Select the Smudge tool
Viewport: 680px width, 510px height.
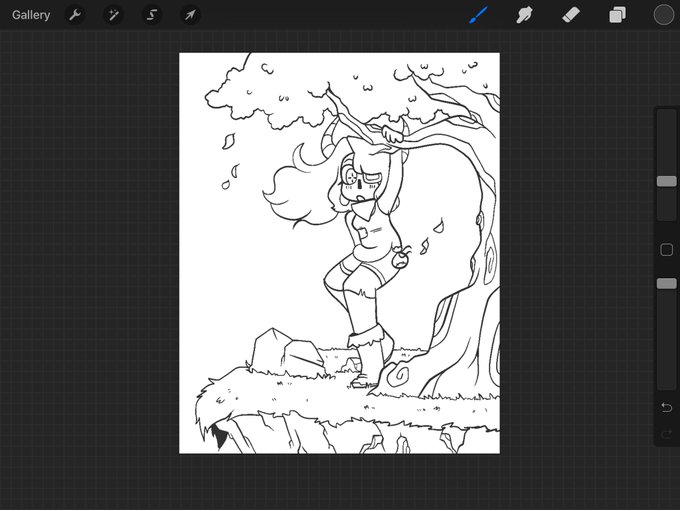(x=524, y=15)
